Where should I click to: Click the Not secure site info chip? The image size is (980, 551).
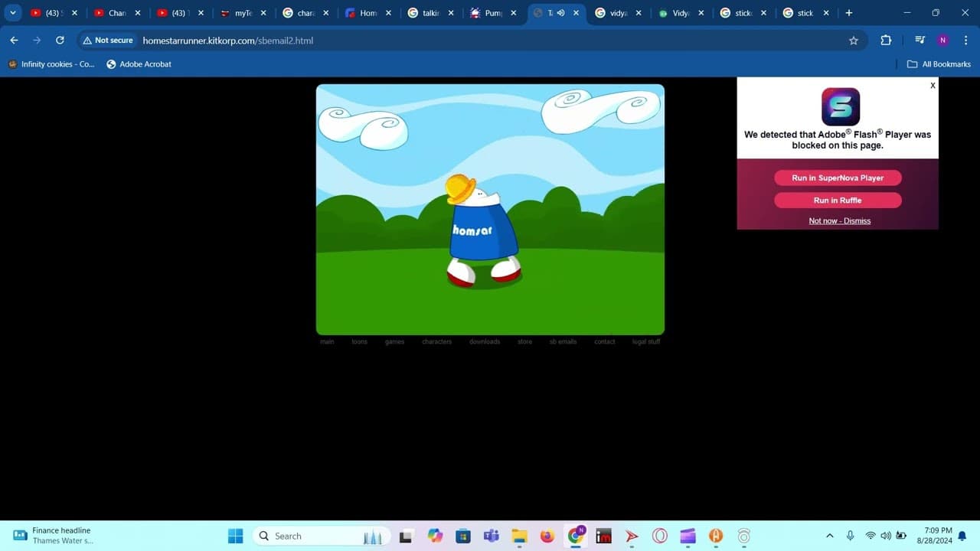pyautogui.click(x=107, y=41)
